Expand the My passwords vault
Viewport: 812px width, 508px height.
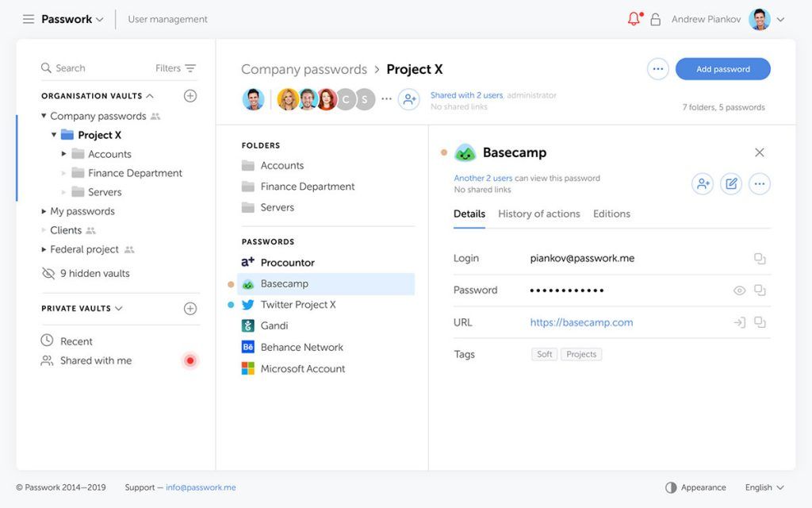tap(44, 211)
